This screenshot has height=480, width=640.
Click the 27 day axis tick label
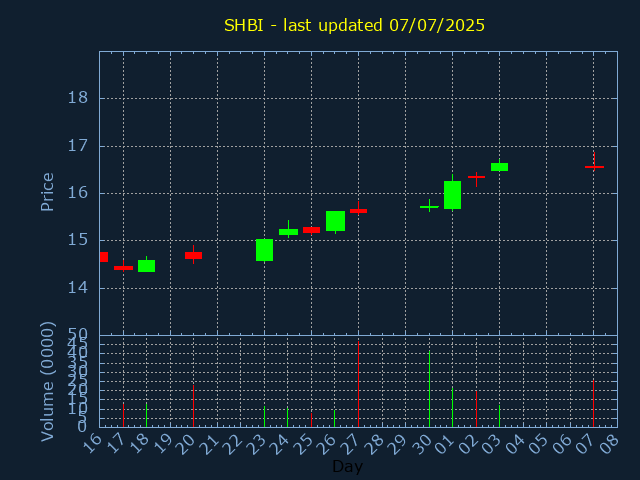pos(351,443)
